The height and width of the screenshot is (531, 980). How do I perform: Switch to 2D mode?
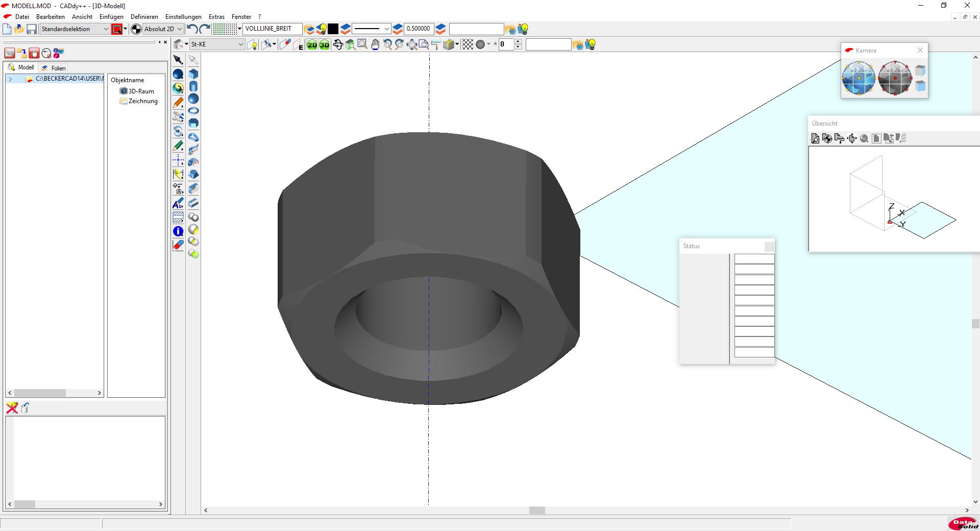(312, 44)
